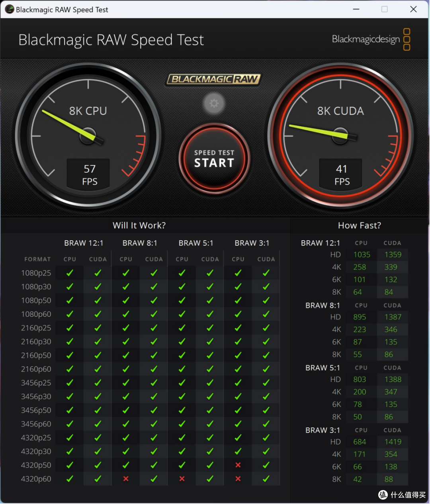This screenshot has height=504, width=430.
Task: Click BRAW 8:1 column header in table
Action: click(140, 243)
